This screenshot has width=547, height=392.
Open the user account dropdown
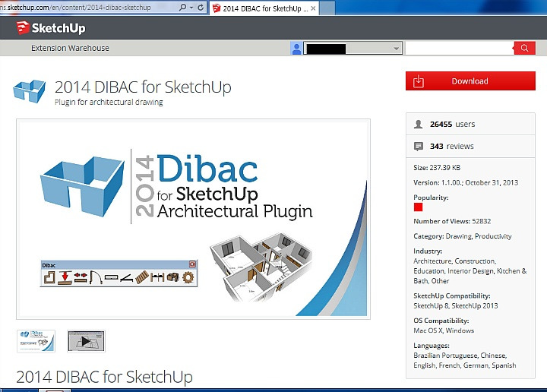point(353,48)
